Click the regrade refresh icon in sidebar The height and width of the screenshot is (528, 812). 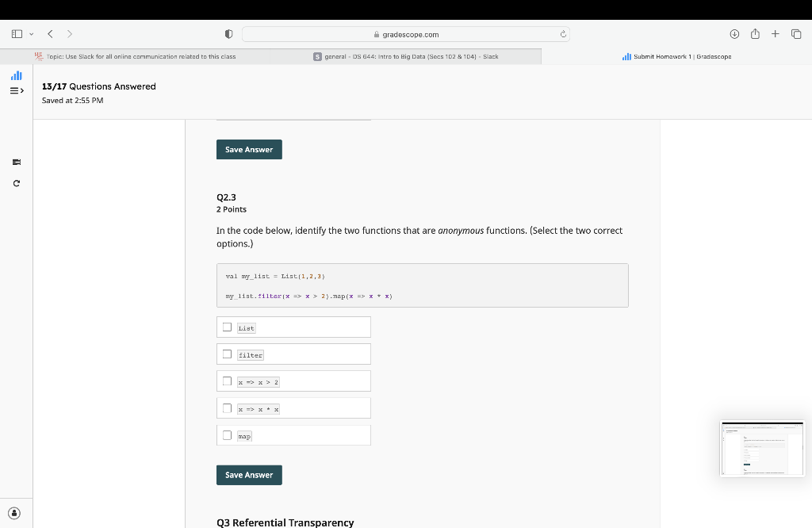pos(17,183)
